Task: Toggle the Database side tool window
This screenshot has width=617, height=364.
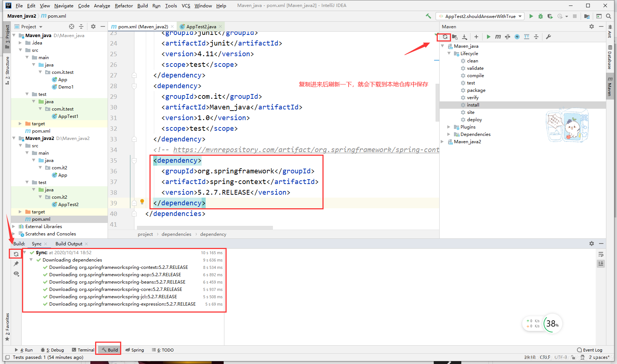Action: click(x=610, y=57)
